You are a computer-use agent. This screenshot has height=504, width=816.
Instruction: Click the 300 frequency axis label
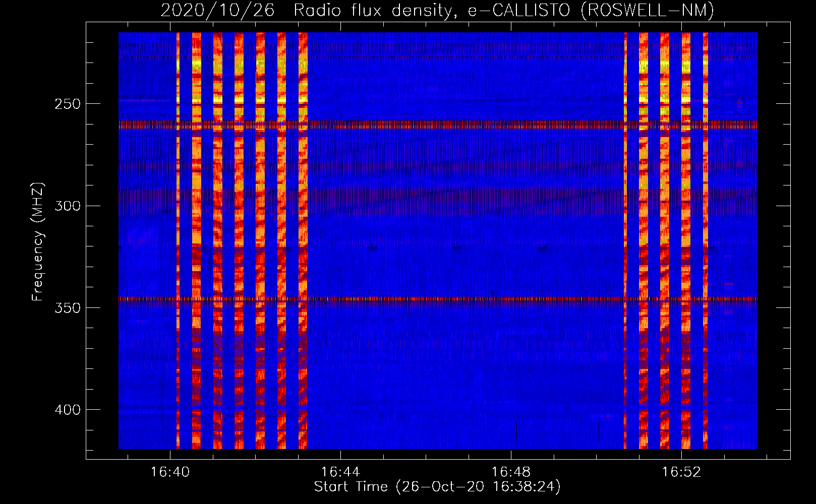(68, 206)
